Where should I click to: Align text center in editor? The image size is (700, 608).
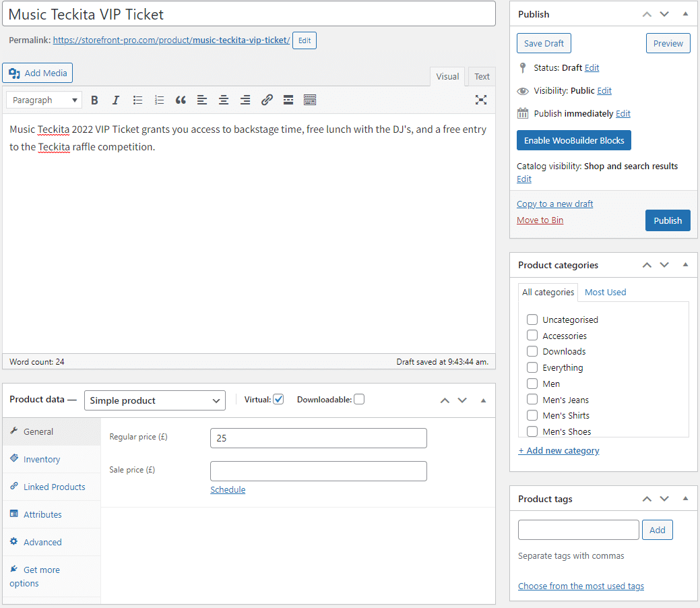point(224,100)
